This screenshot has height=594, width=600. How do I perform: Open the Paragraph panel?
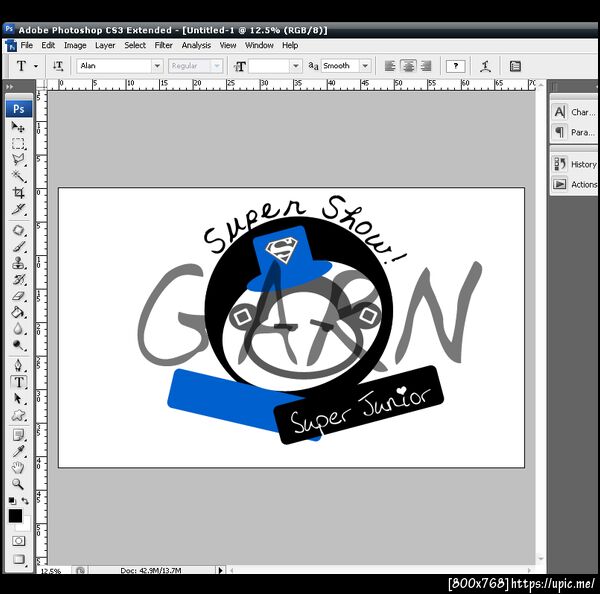coord(574,132)
